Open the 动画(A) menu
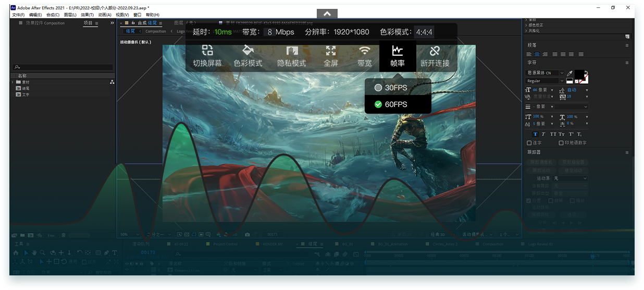644x290 pixels. [105, 15]
